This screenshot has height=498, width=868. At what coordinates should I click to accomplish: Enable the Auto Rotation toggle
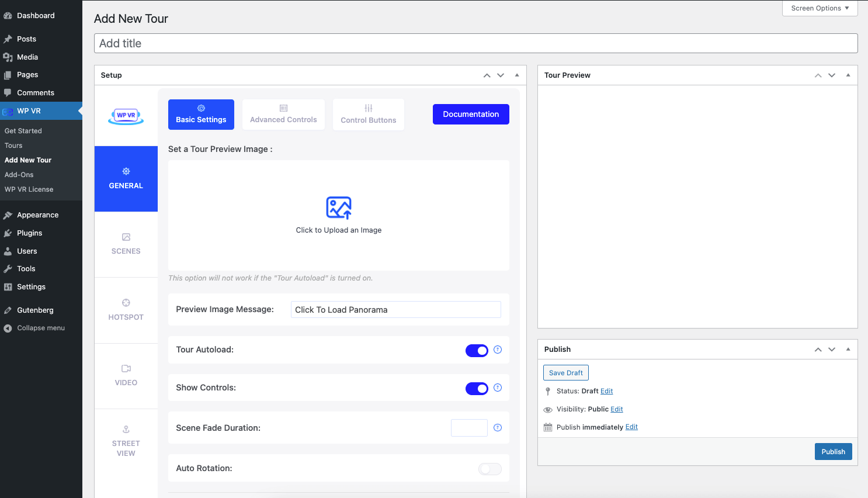pos(489,469)
